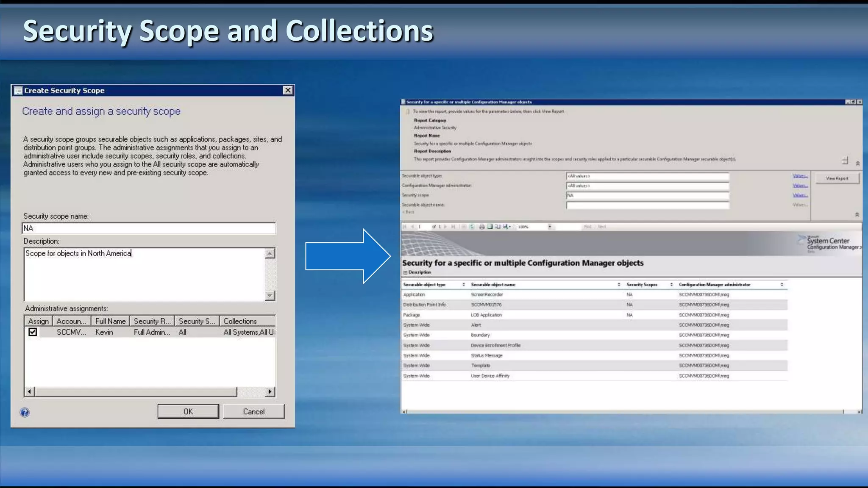Toggle print layout view

coord(490,227)
